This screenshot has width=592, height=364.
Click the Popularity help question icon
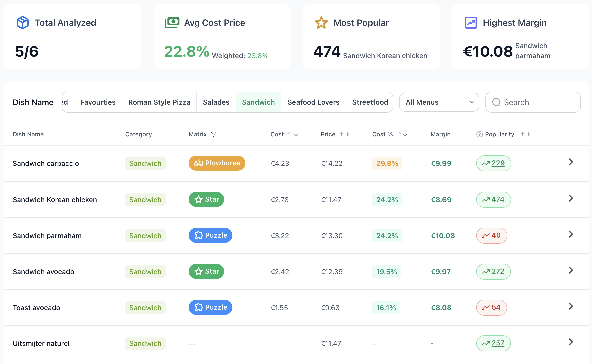tap(479, 134)
